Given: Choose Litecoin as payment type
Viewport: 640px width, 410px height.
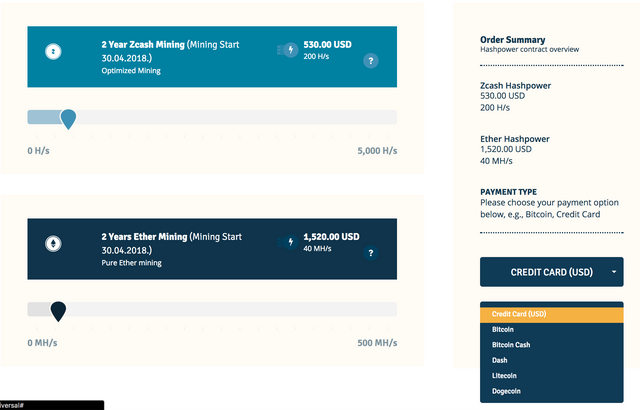Looking at the screenshot, I should point(551,376).
